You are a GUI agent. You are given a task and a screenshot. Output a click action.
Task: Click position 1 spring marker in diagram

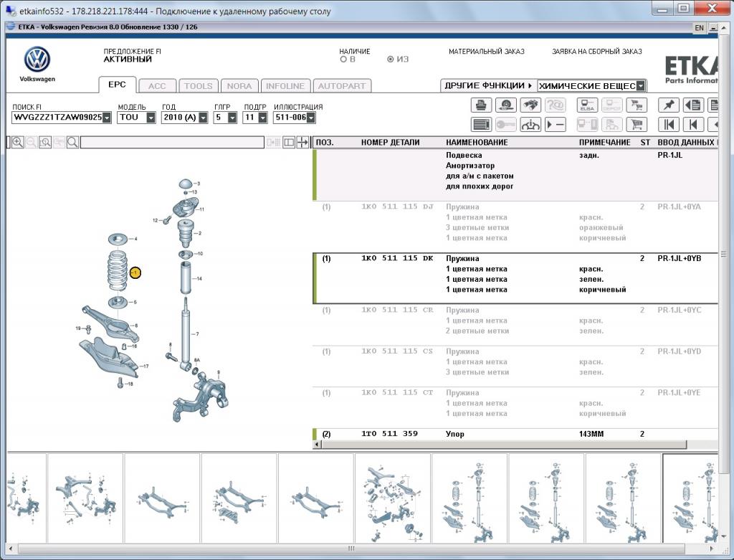click(135, 272)
